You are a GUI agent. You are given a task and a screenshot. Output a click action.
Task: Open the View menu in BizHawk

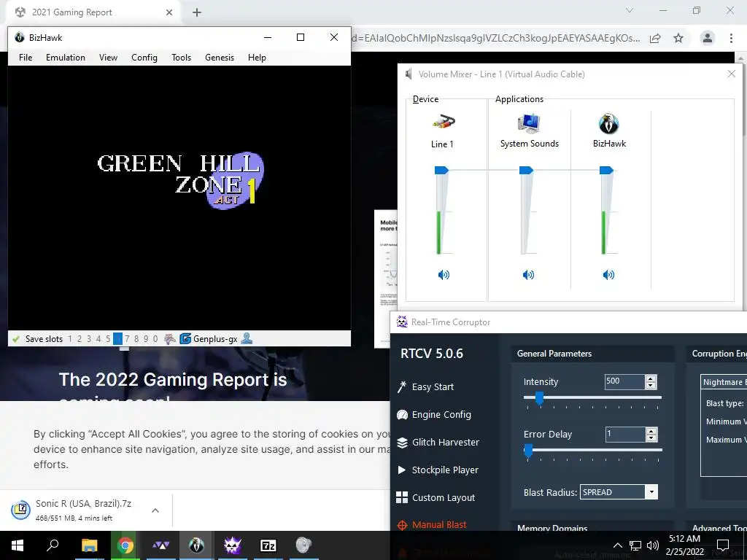(108, 58)
